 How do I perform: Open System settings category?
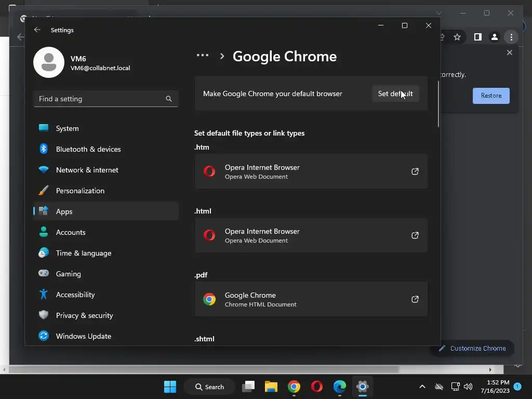(x=106, y=128)
